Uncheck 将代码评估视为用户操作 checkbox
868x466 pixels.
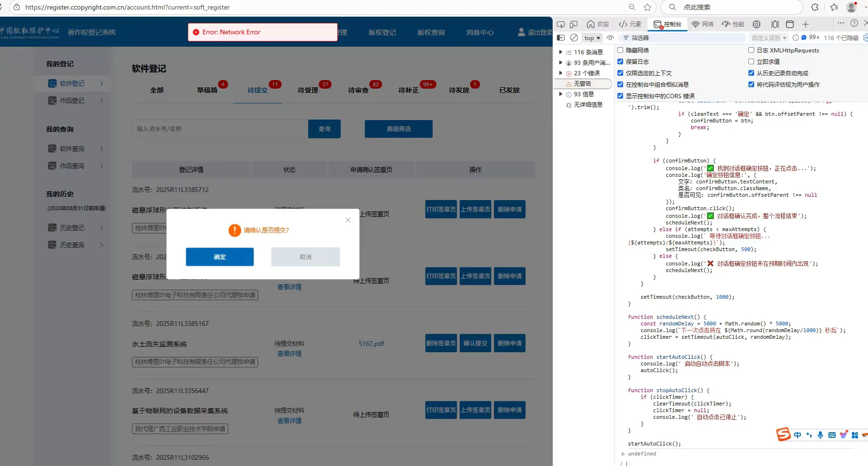pyautogui.click(x=751, y=84)
